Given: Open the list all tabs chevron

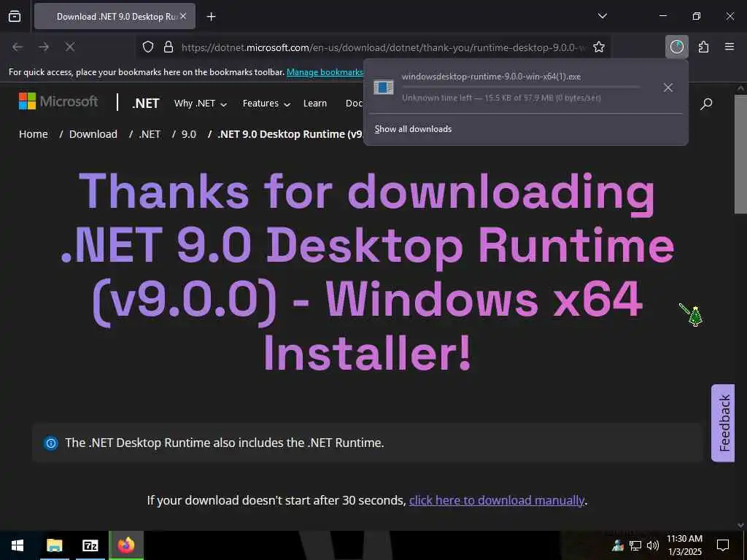Looking at the screenshot, I should [x=602, y=16].
